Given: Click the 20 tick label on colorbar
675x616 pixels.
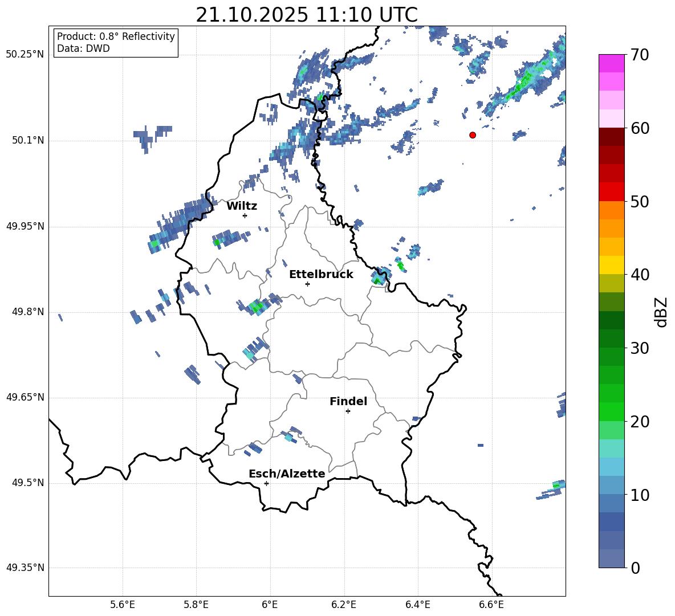Looking at the screenshot, I should (x=640, y=421).
